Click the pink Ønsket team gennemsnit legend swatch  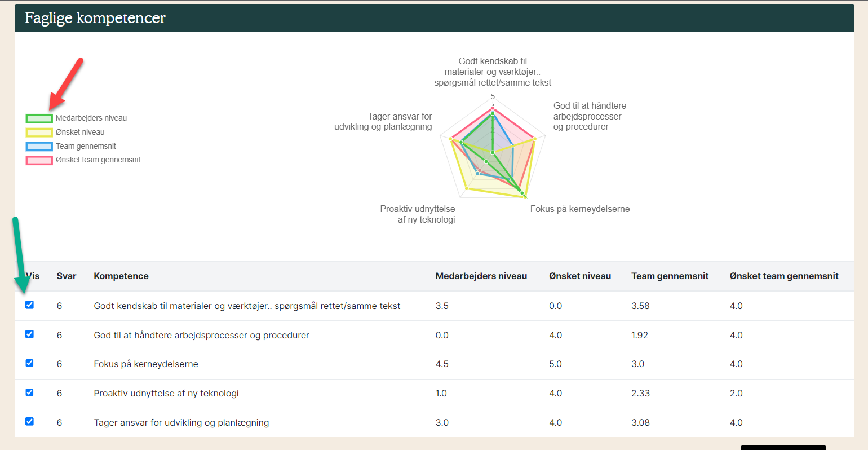pyautogui.click(x=39, y=160)
